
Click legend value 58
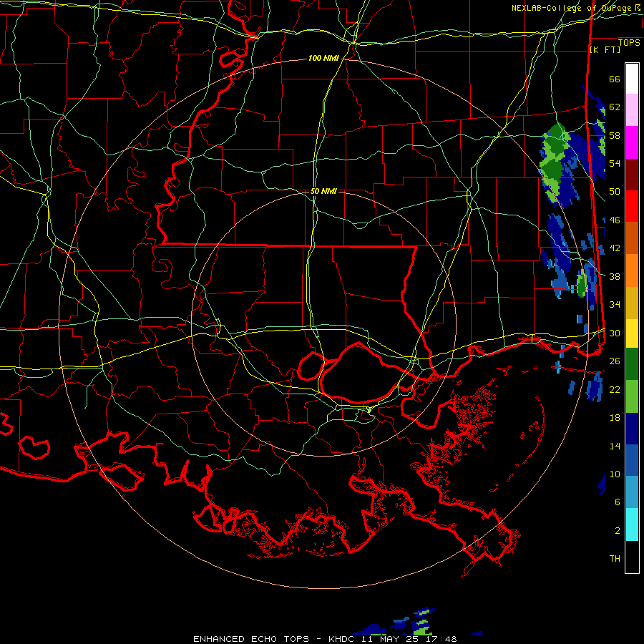[x=615, y=135]
